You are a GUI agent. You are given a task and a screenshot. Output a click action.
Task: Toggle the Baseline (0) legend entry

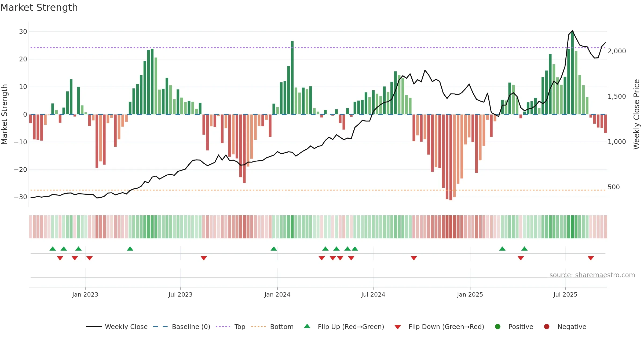[x=182, y=327]
